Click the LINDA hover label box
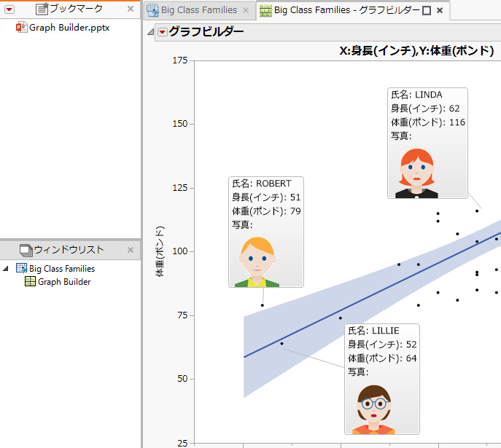Screen dimensions: 501x448 tap(427, 144)
